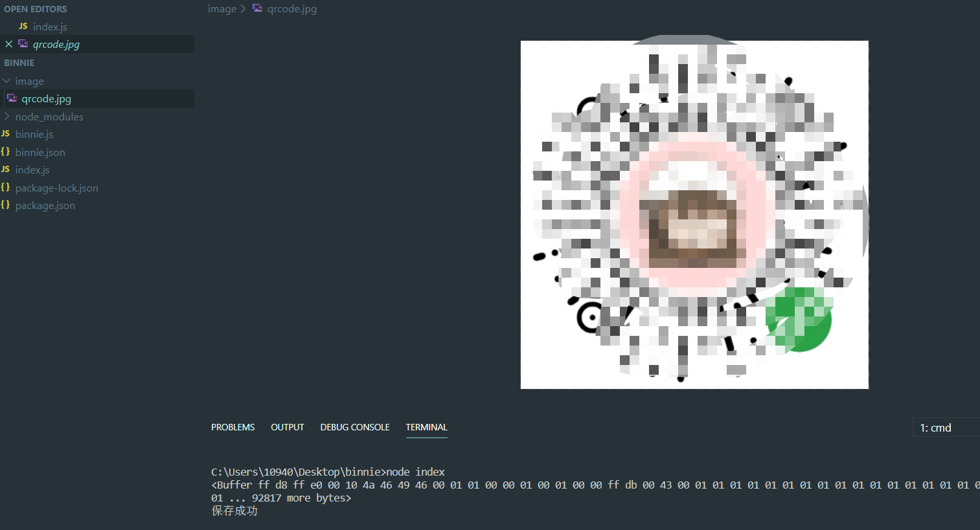980x530 pixels.
Task: Switch to the DEBUG CONSOLE tab
Action: point(355,427)
